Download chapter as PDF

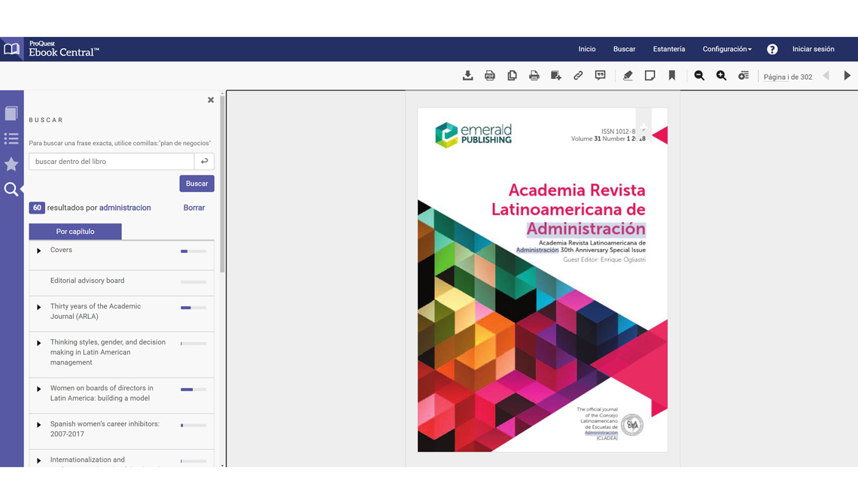point(490,76)
